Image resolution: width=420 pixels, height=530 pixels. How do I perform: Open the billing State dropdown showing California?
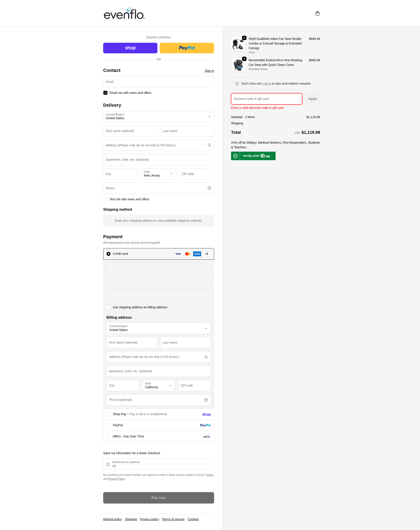(158, 386)
